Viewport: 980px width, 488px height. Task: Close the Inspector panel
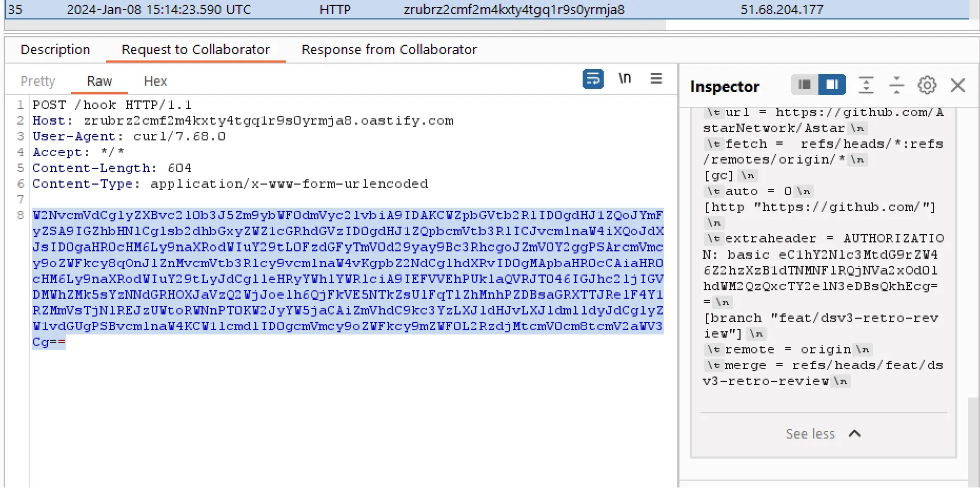click(958, 85)
